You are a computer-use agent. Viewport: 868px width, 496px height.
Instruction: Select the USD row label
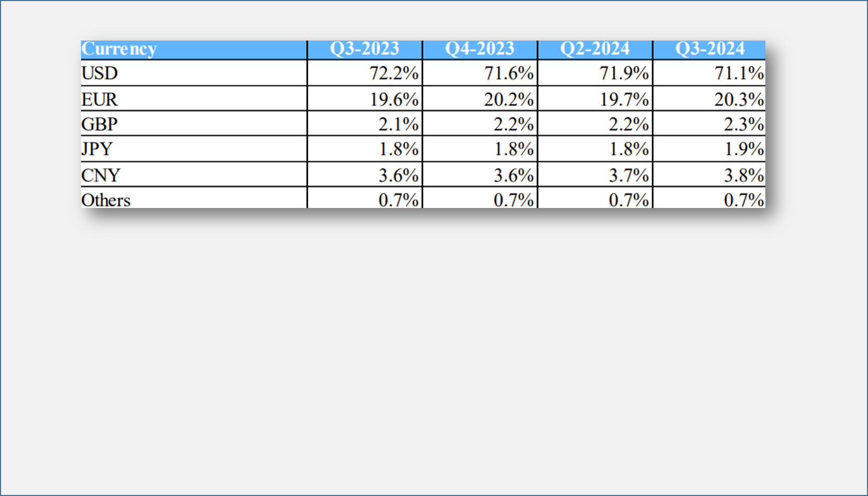[x=99, y=73]
